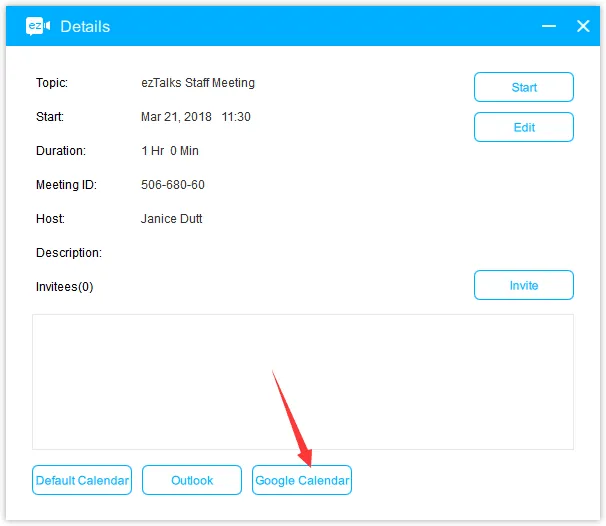Open Edit for this meeting

pos(524,127)
